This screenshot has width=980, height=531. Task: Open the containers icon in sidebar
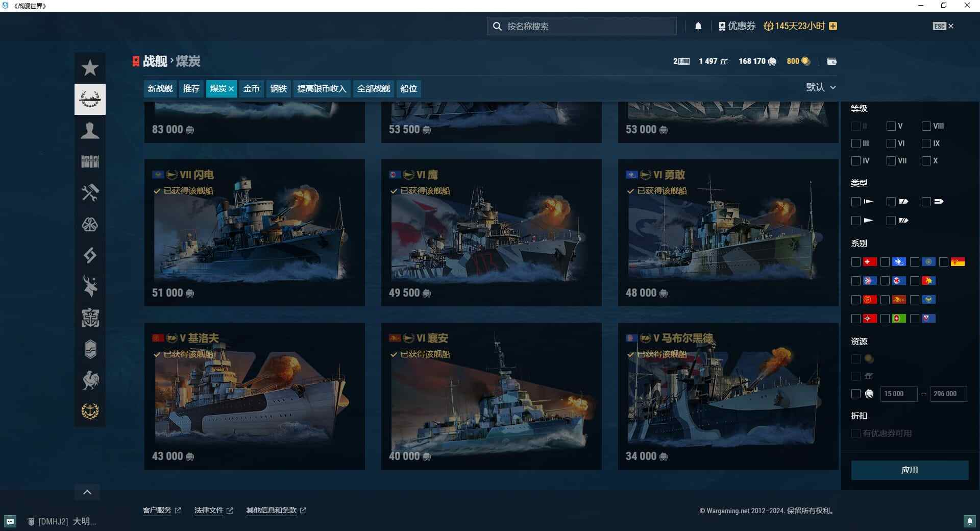(x=90, y=162)
